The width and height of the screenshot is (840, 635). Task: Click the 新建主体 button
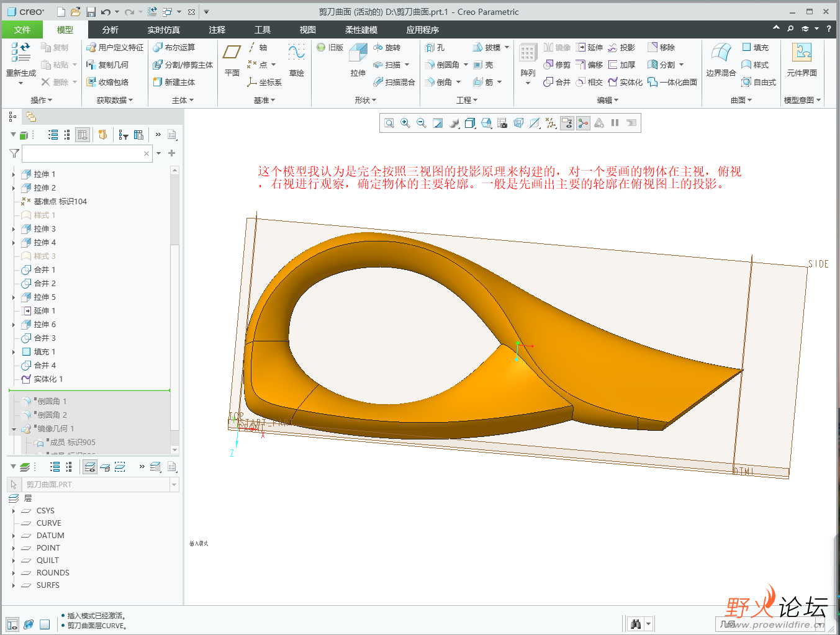pos(174,82)
